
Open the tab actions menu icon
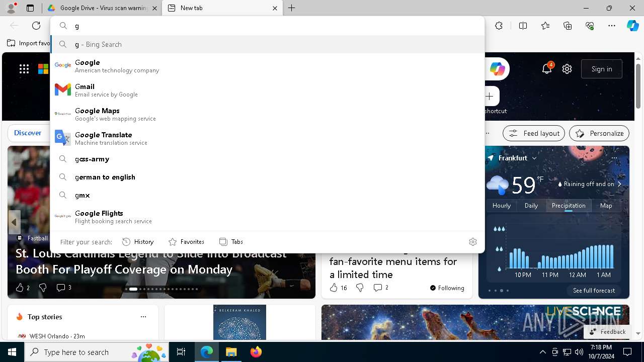tap(30, 8)
